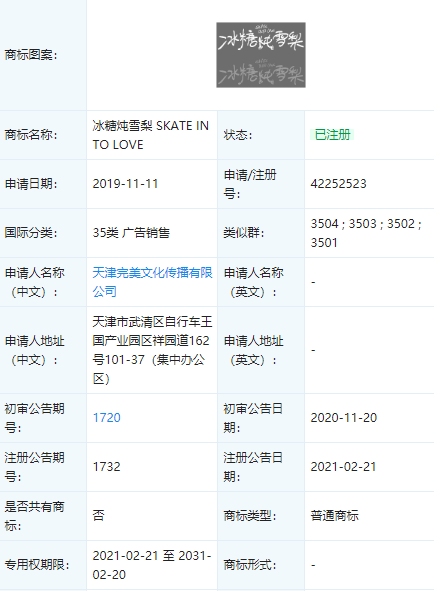Select applicant address text 天津市武清区自行车王国产业园区
The width and height of the screenshot is (434, 591).
point(152,350)
